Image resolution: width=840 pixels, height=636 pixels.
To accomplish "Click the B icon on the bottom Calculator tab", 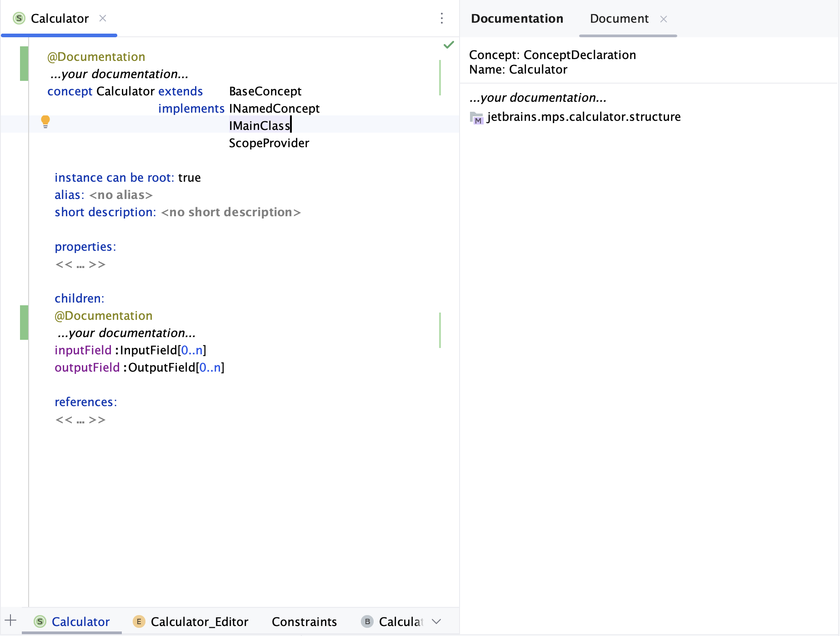I will tap(366, 621).
